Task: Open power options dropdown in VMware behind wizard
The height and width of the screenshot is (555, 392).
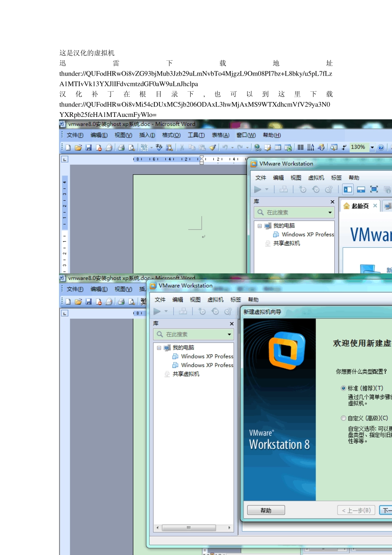Action: pyautogui.click(x=166, y=311)
